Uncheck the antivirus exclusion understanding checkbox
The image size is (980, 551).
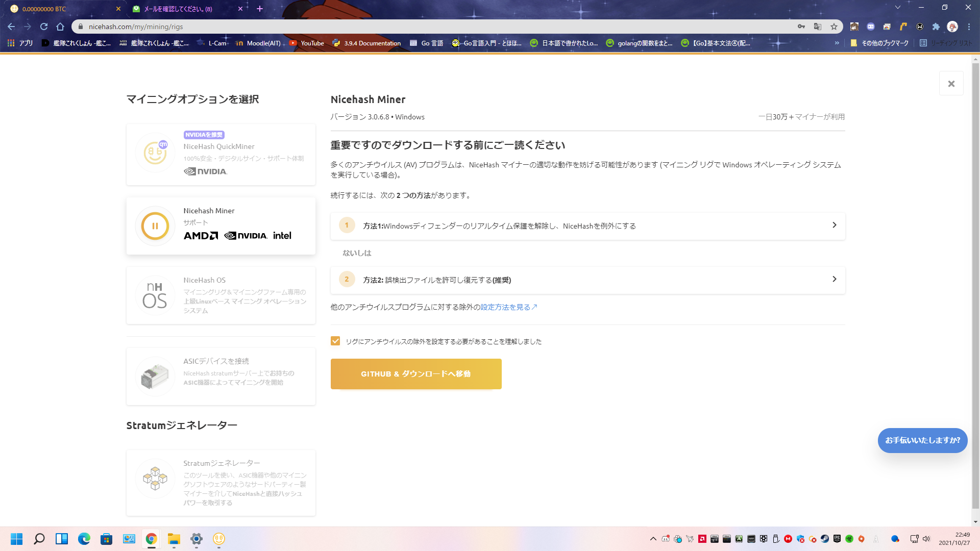335,341
